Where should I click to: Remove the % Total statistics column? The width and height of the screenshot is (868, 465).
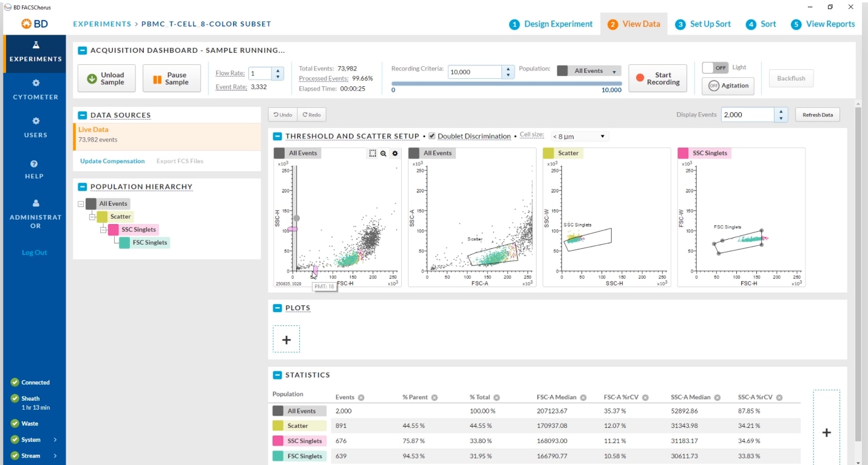[x=497, y=398]
